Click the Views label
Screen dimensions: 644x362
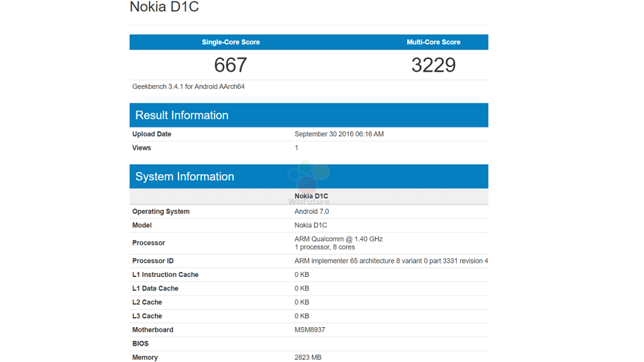point(142,147)
